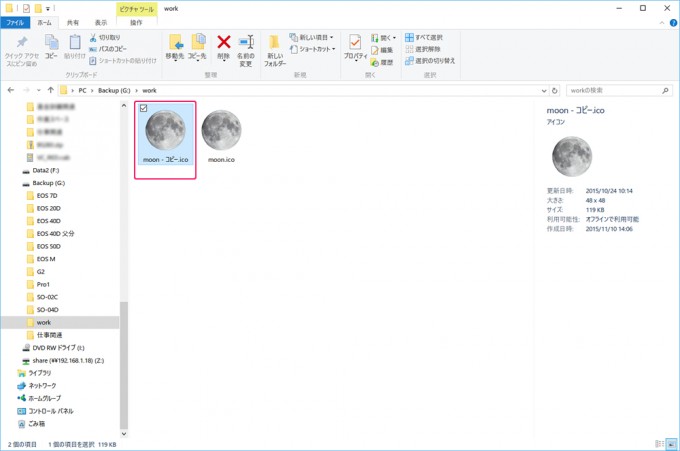680x451 pixels.
Task: Click PC in the address bar
Action: 82,90
